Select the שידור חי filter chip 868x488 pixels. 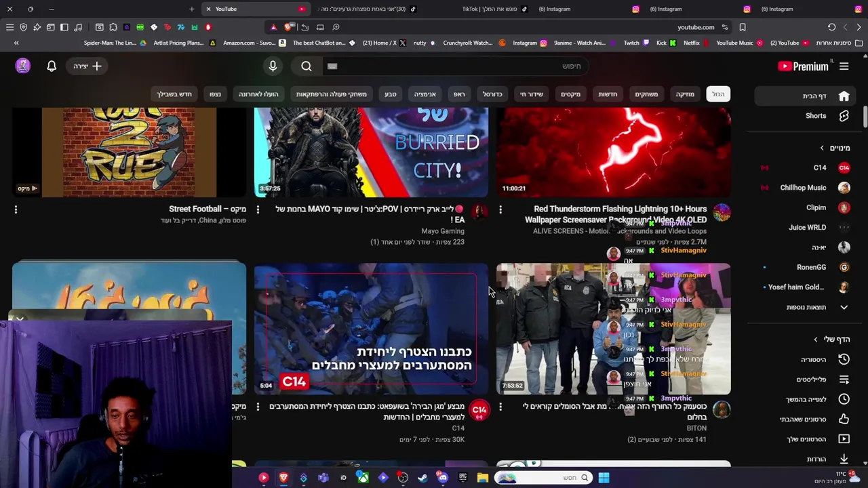click(531, 94)
